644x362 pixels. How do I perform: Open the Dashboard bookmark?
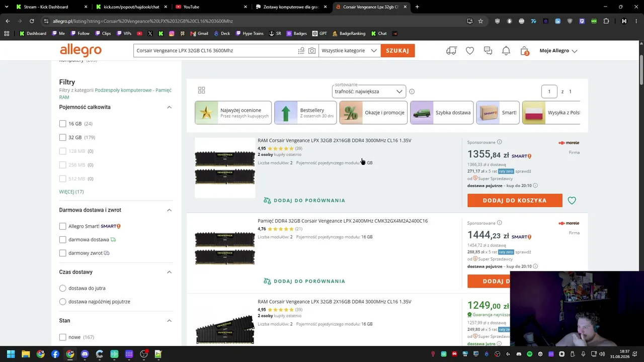[x=33, y=34]
